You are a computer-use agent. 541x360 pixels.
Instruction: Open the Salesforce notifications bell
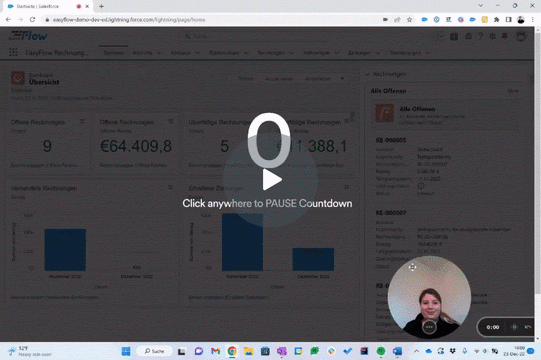coord(504,36)
